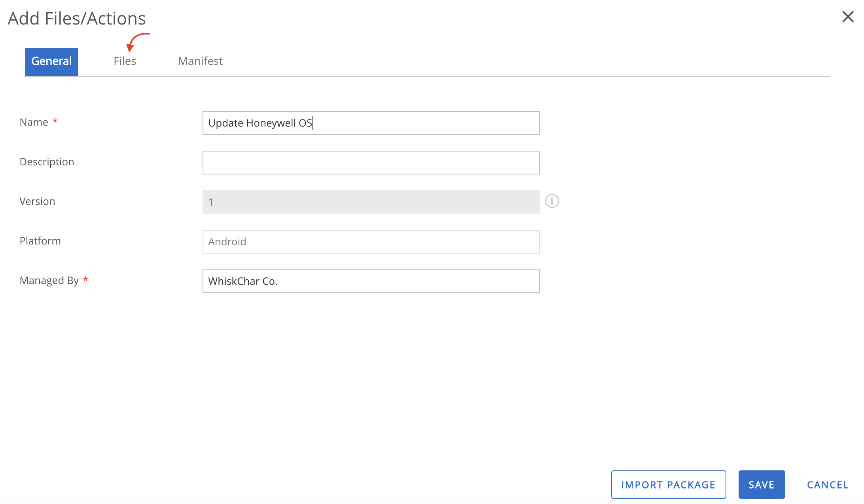864x504 pixels.
Task: Click the Save button
Action: (x=761, y=484)
